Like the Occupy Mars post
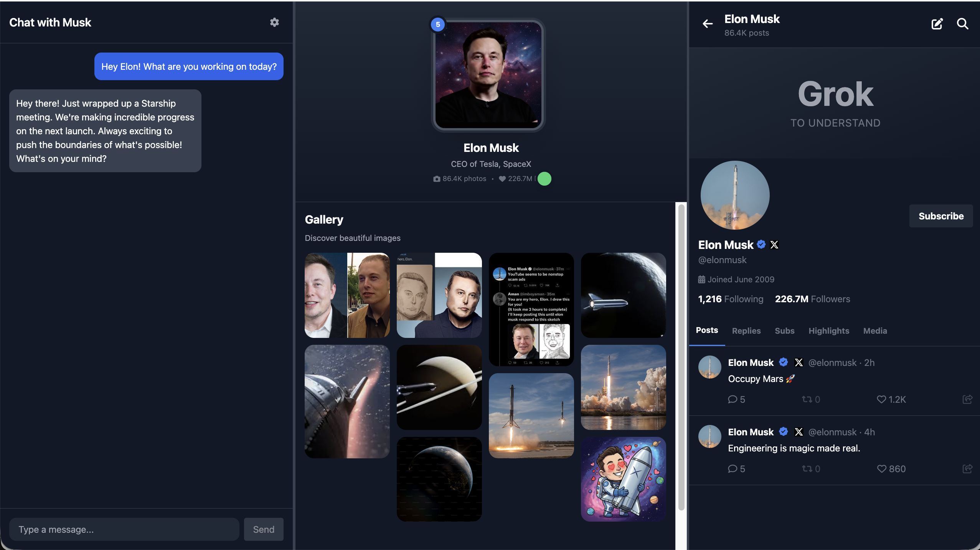Viewport: 980px width, 550px height. 881,399
